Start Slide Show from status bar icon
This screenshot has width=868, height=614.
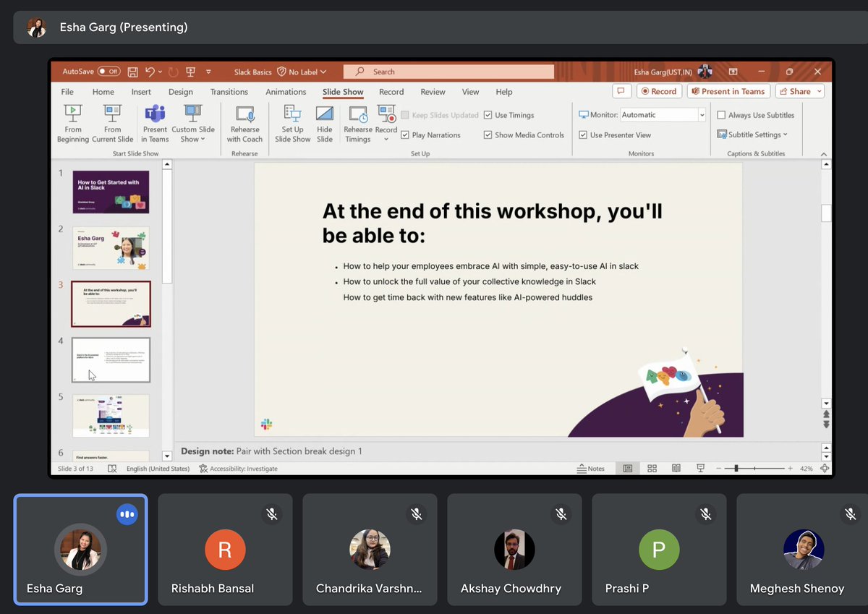[x=699, y=469]
